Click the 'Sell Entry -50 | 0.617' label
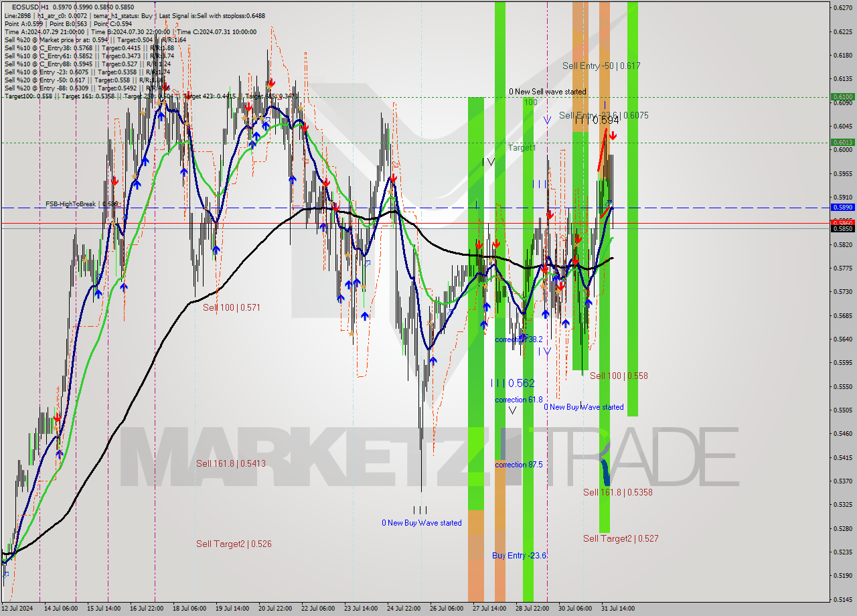Screen dimensions: 857x616 point(601,66)
